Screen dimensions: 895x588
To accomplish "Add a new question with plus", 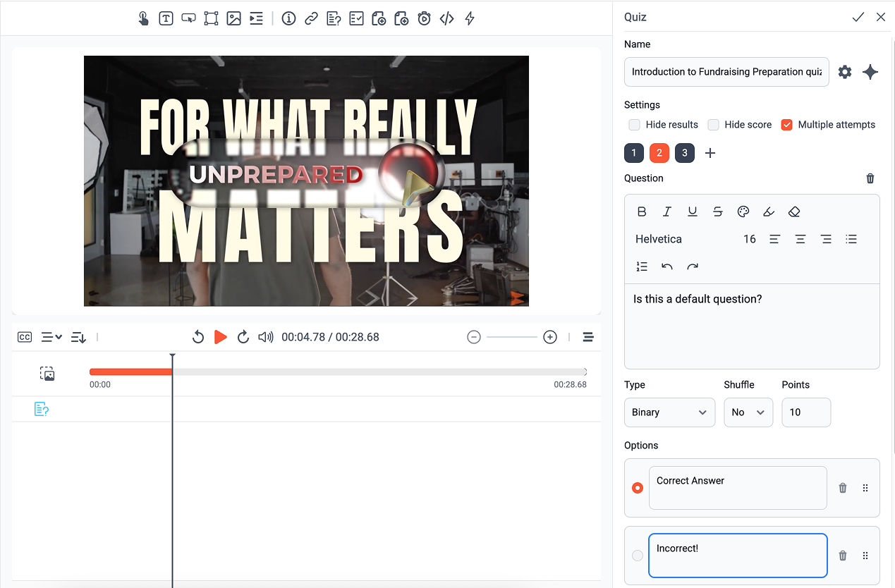I will point(710,153).
